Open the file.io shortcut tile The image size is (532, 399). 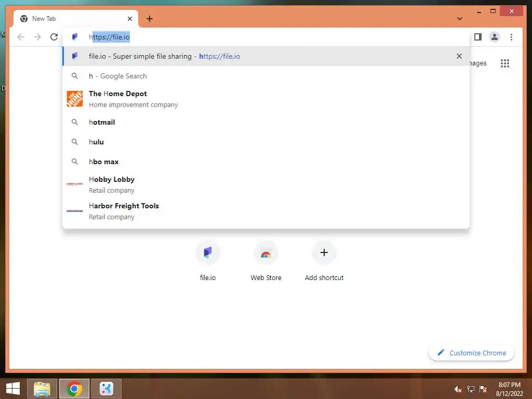click(208, 261)
